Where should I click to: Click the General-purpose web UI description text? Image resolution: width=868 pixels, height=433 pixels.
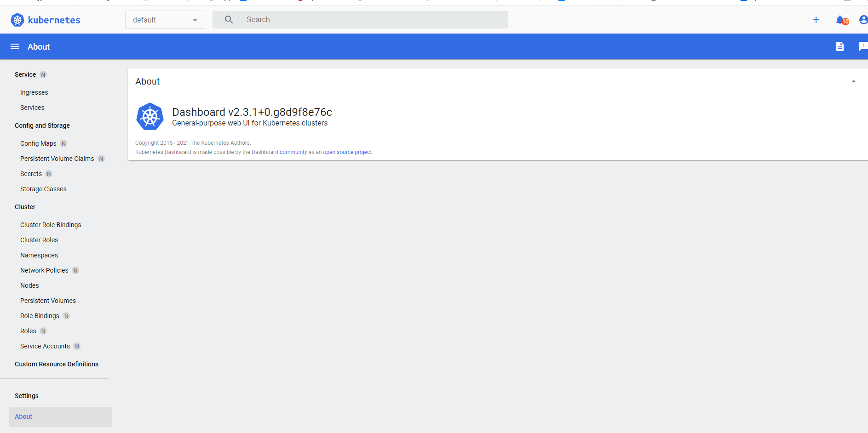click(250, 123)
